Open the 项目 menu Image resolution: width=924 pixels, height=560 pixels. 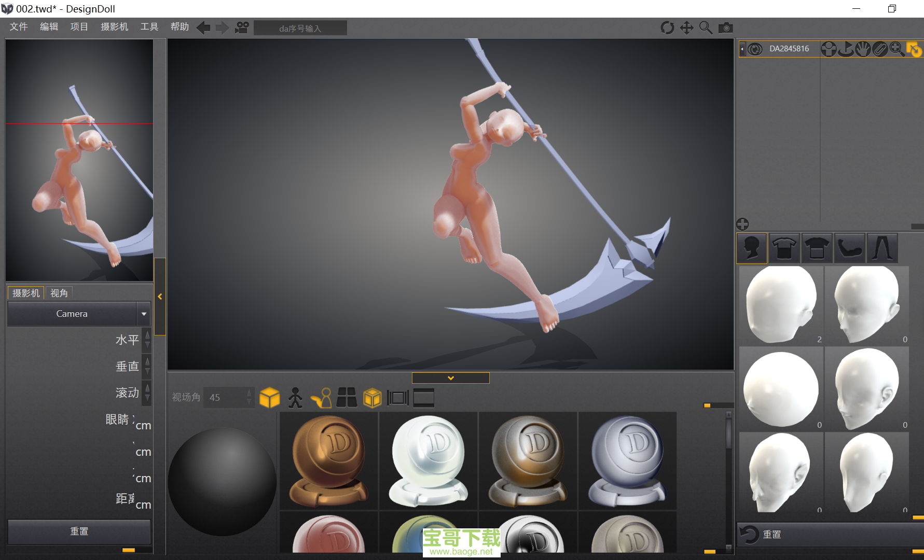[79, 27]
